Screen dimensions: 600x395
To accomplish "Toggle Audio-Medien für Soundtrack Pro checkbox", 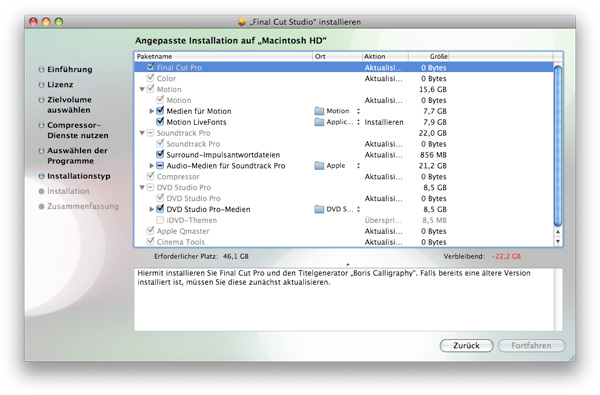I will [160, 166].
